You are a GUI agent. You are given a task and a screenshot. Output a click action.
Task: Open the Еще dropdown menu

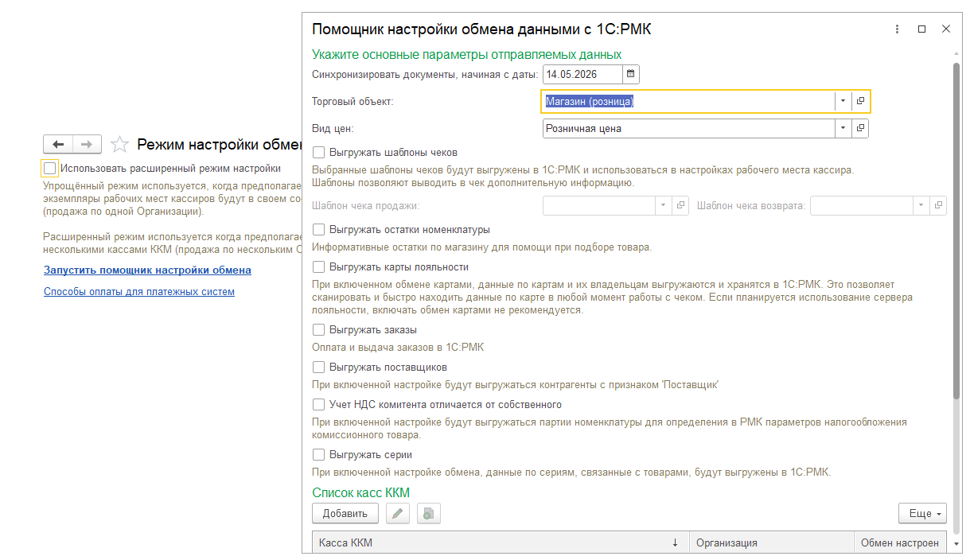(x=922, y=514)
